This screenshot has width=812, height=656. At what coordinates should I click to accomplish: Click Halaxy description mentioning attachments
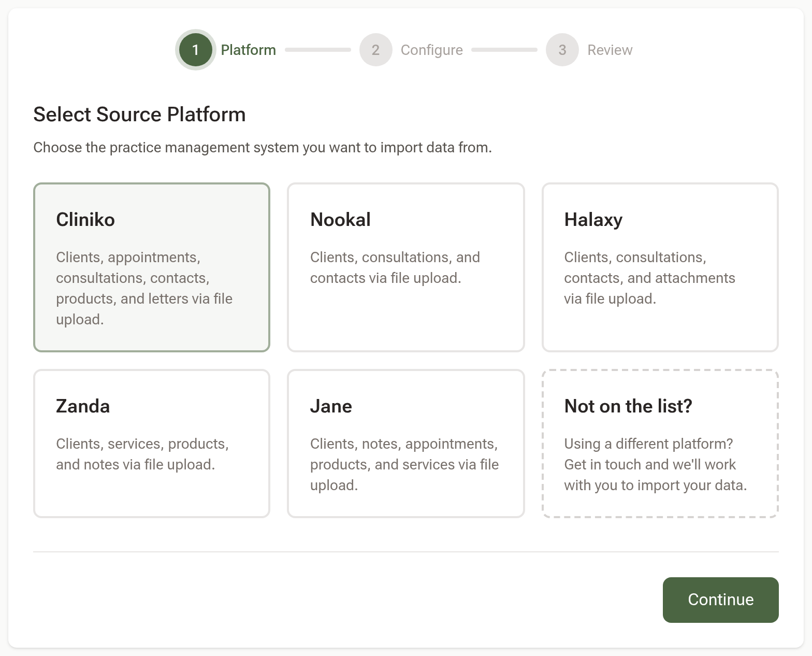coord(650,278)
